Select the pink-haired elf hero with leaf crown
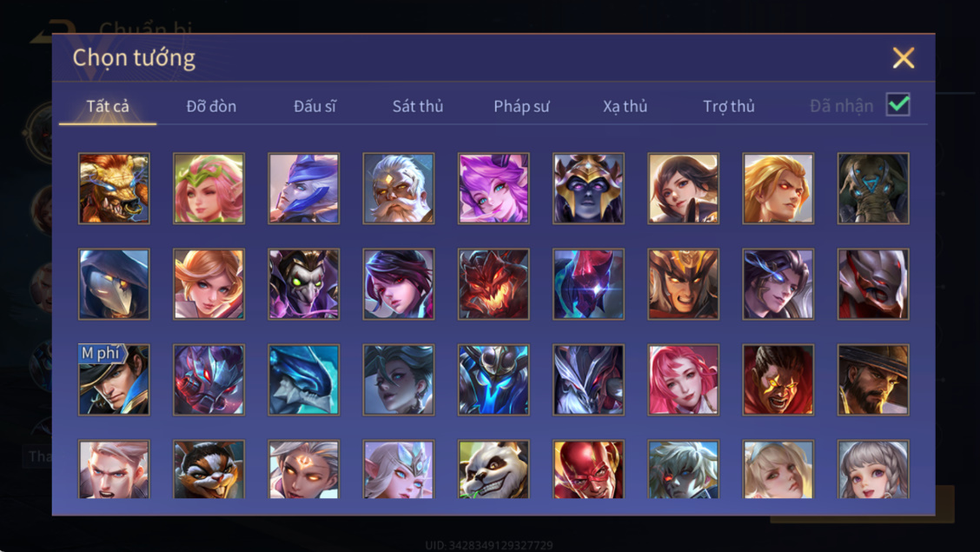Image resolution: width=980 pixels, height=552 pixels. (x=209, y=188)
